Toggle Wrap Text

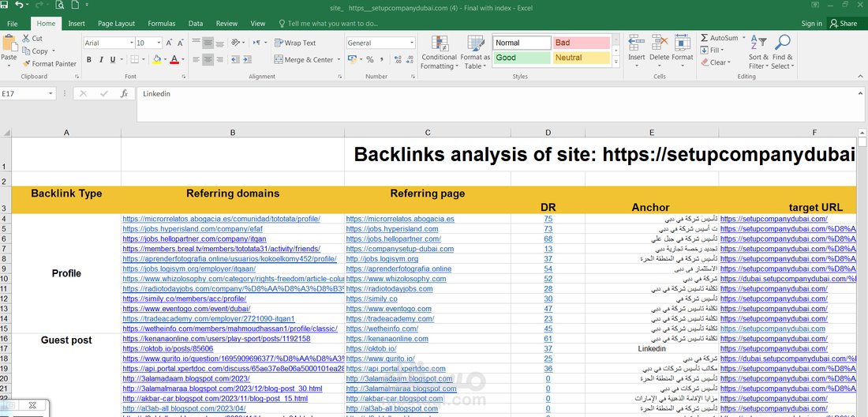(x=295, y=43)
